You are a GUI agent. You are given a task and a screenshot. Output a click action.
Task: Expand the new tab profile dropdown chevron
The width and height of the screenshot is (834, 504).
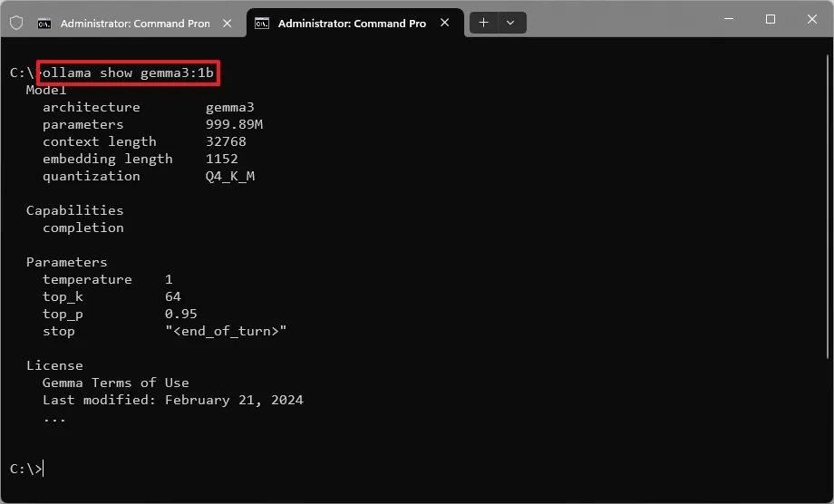click(x=511, y=24)
